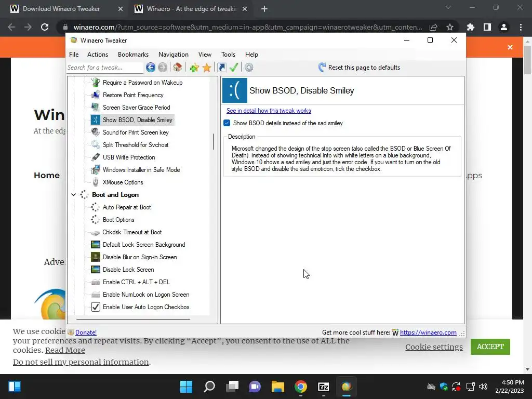Select the Show BSOD, Disable Smiley tree row

[x=132, y=120]
